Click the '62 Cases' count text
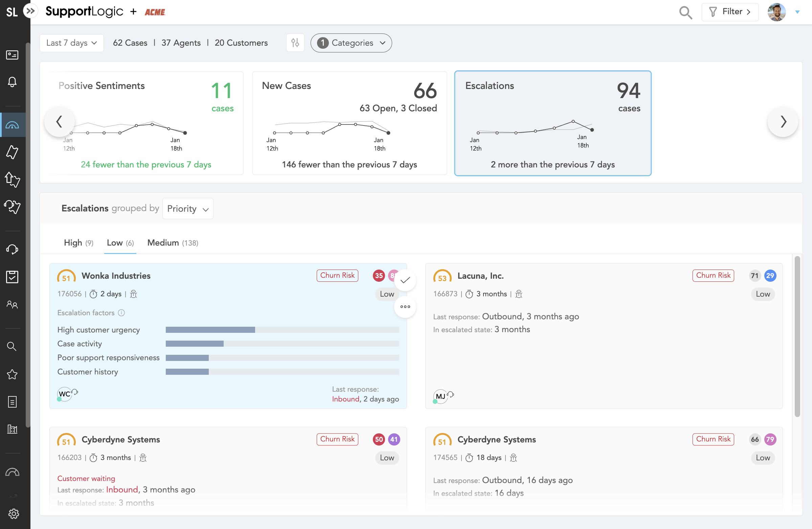The image size is (812, 529). (130, 43)
